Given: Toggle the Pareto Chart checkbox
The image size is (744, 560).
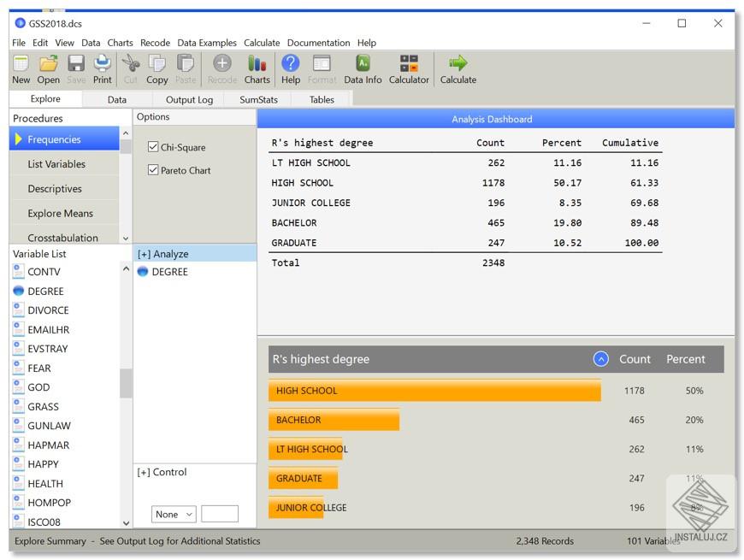Looking at the screenshot, I should pos(154,170).
